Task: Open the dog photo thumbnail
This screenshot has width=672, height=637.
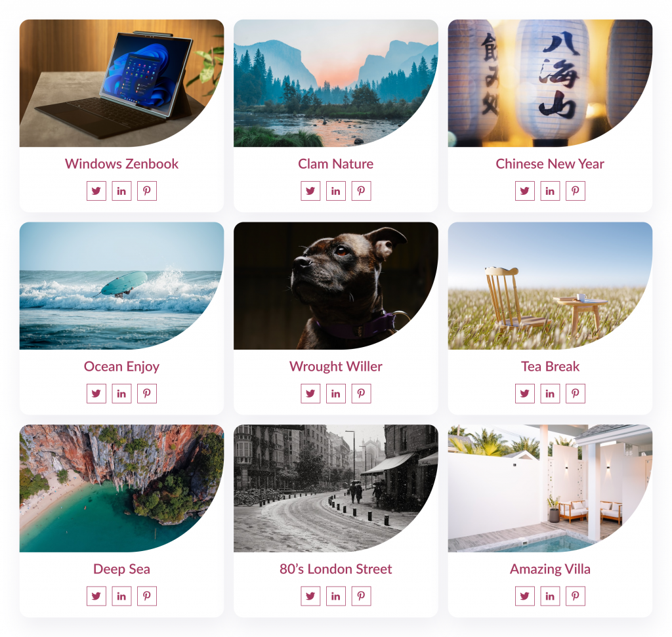Action: coord(335,286)
